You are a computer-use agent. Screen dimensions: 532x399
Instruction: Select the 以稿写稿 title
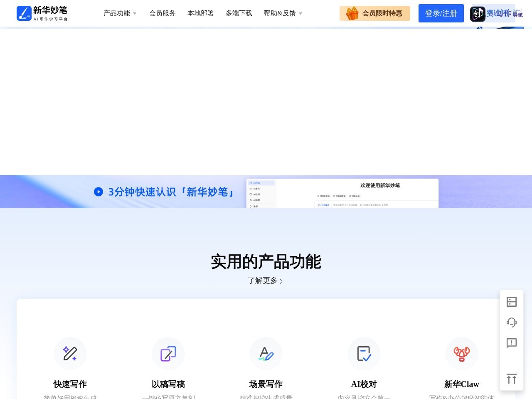[168, 384]
